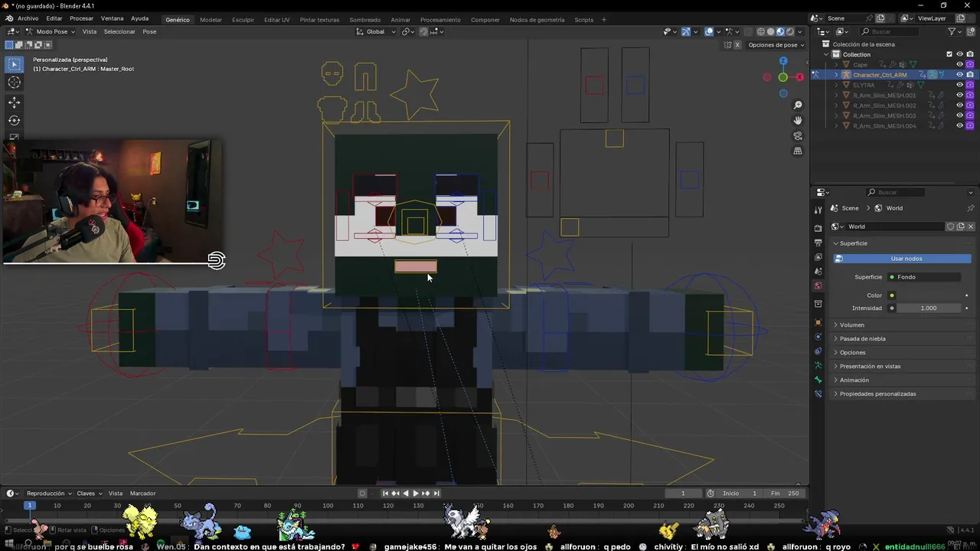Click the Blender logo menu icon
Image resolution: width=980 pixels, height=551 pixels.
8,18
